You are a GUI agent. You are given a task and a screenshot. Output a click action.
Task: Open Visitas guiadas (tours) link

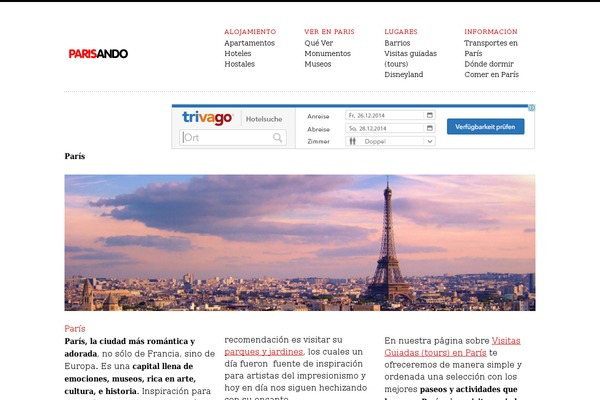(x=411, y=59)
